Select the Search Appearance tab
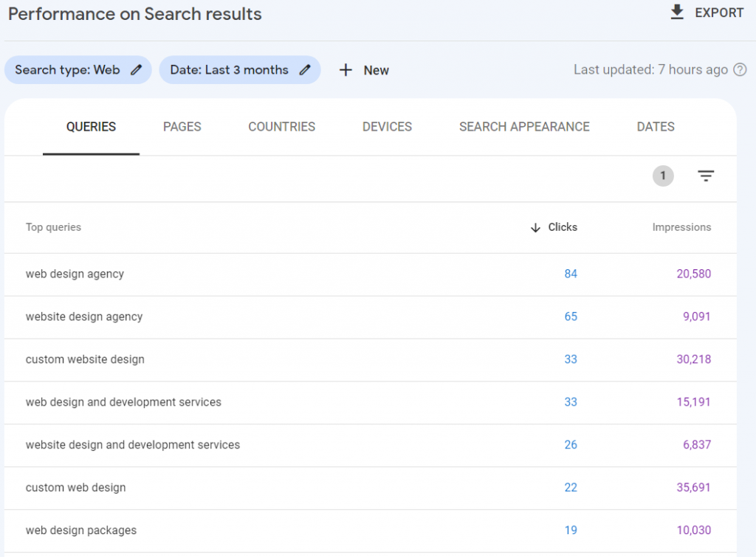Screen dimensions: 756x557 (x=524, y=127)
